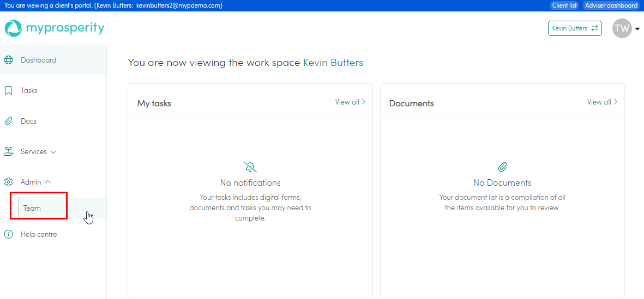Open Docs from the sidebar menu

(x=28, y=121)
